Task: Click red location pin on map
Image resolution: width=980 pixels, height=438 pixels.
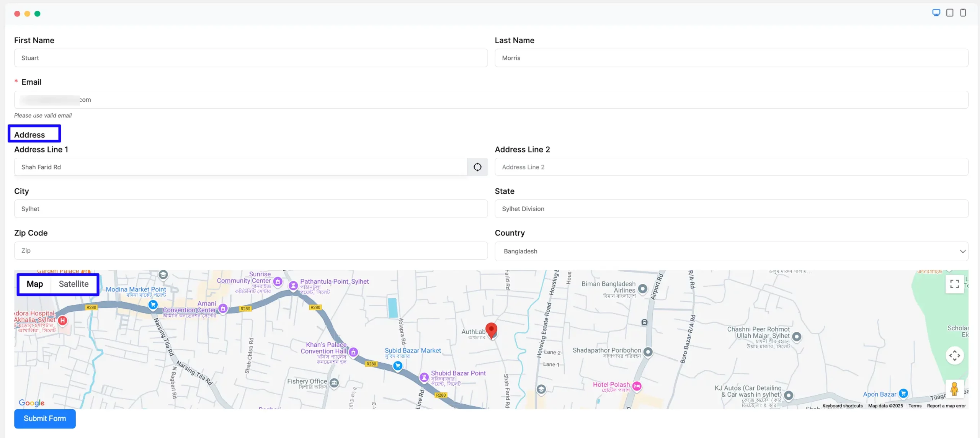Action: pos(491,330)
